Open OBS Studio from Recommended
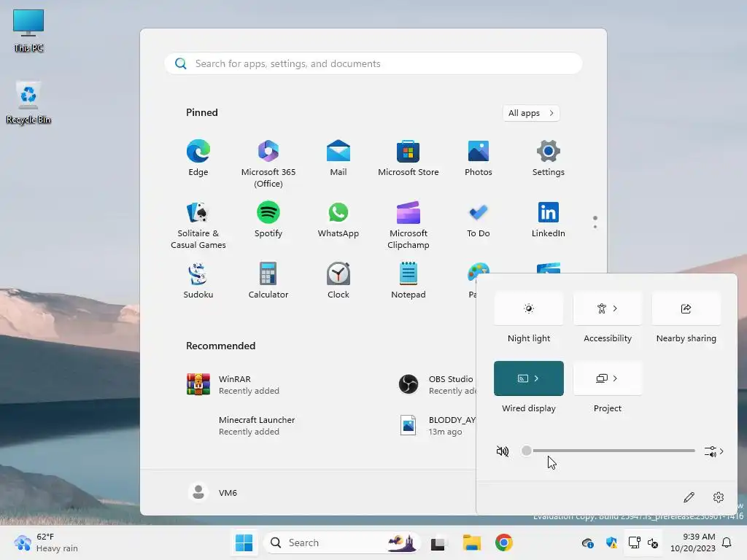Screen dimensions: 747x560 [x=438, y=384]
